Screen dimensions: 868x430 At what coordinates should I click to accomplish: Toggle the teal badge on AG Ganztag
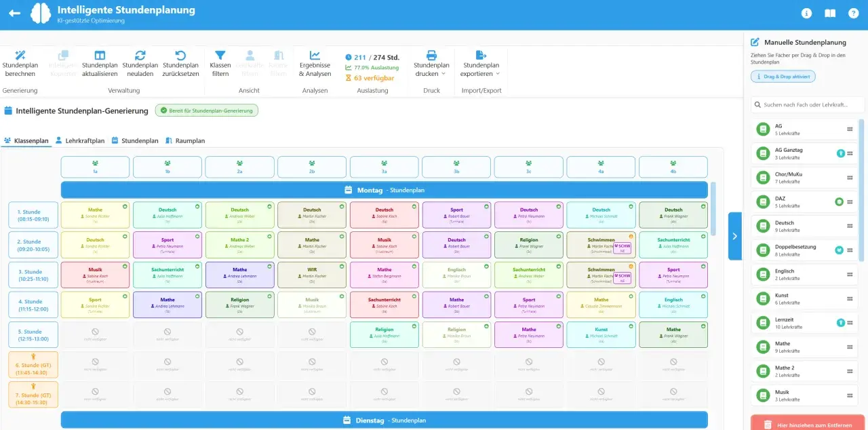coord(840,153)
